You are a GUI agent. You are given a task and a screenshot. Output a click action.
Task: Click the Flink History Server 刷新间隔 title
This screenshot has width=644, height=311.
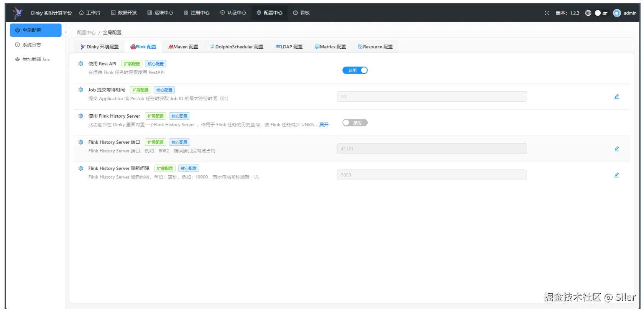point(119,168)
